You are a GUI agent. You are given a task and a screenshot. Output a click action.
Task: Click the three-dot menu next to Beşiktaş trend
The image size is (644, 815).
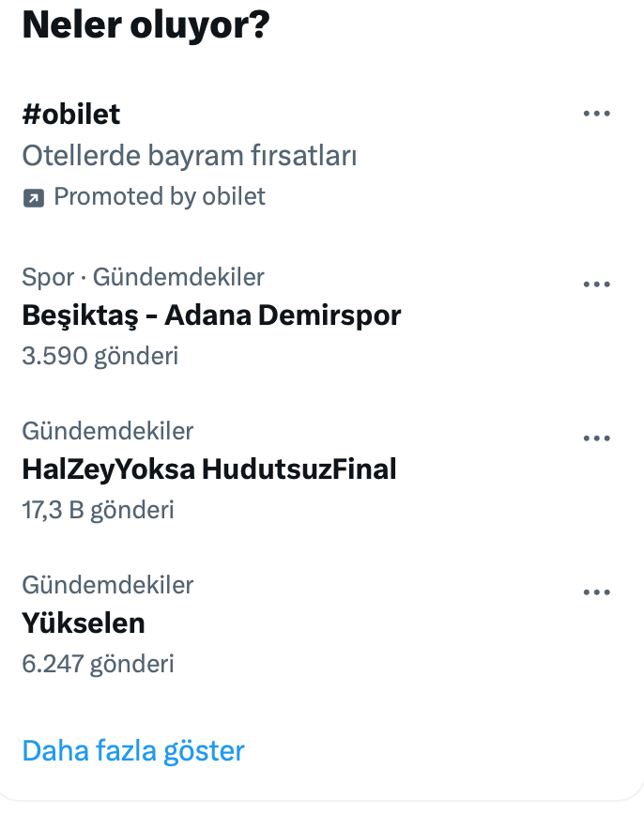596,283
